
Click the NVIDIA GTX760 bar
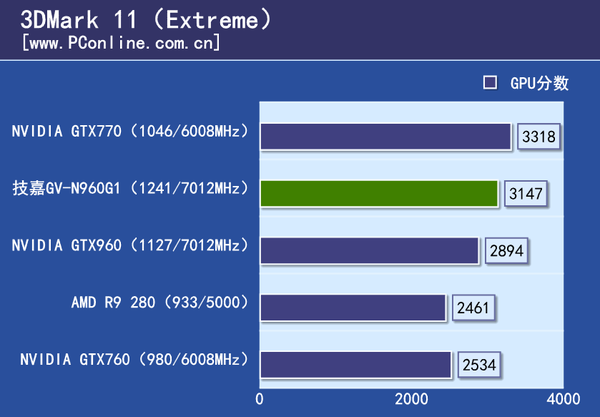tap(356, 365)
